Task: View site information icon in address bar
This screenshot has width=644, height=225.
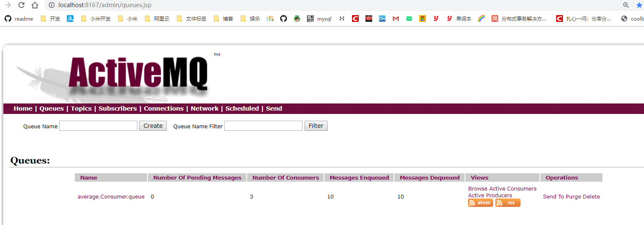Action: coord(51,5)
